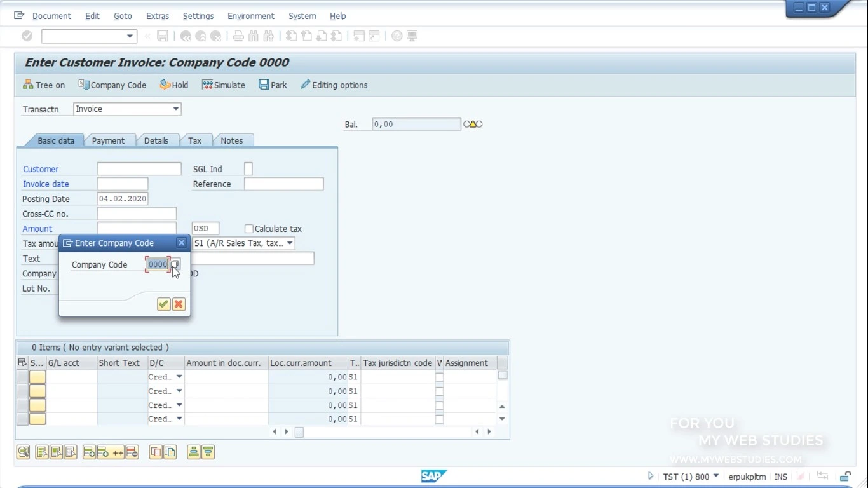Tick the V checkbox in third item row
The image size is (868, 488).
pyautogui.click(x=439, y=405)
